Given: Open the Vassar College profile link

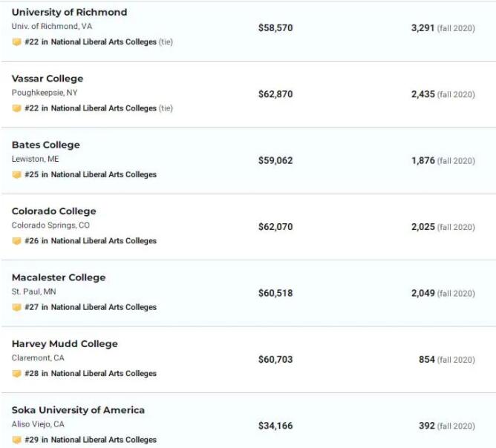Looking at the screenshot, I should [48, 79].
